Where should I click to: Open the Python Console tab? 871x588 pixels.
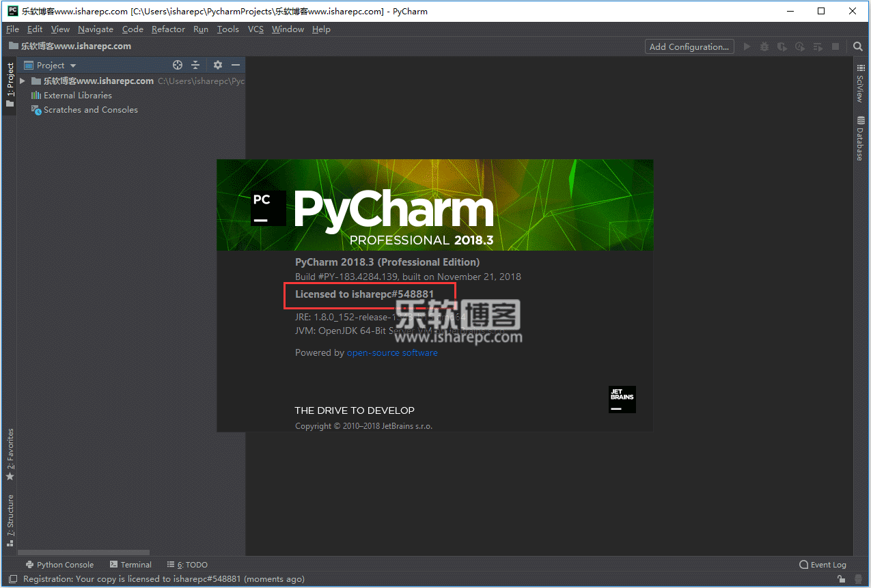(x=59, y=565)
